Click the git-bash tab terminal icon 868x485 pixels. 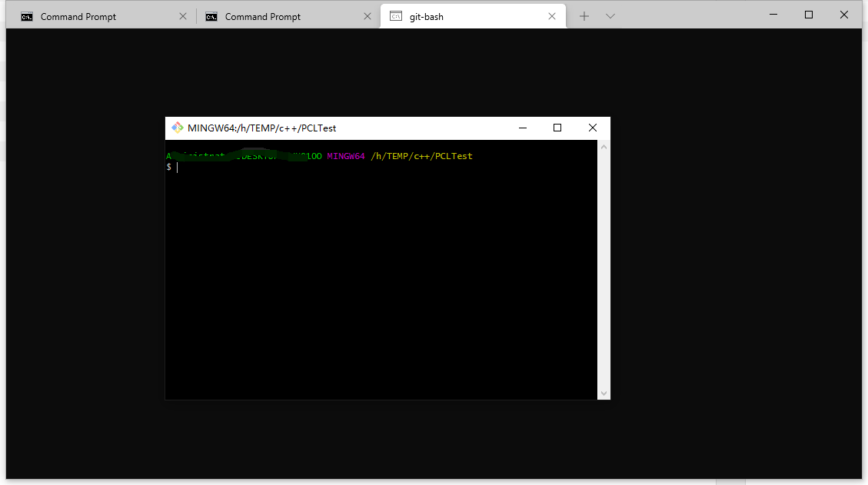(396, 17)
